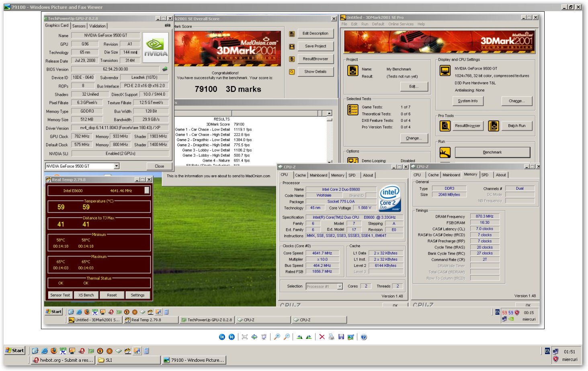This screenshot has width=588, height=371.
Task: Open Mainboard tab in left CPU-Z window
Action: (x=318, y=175)
